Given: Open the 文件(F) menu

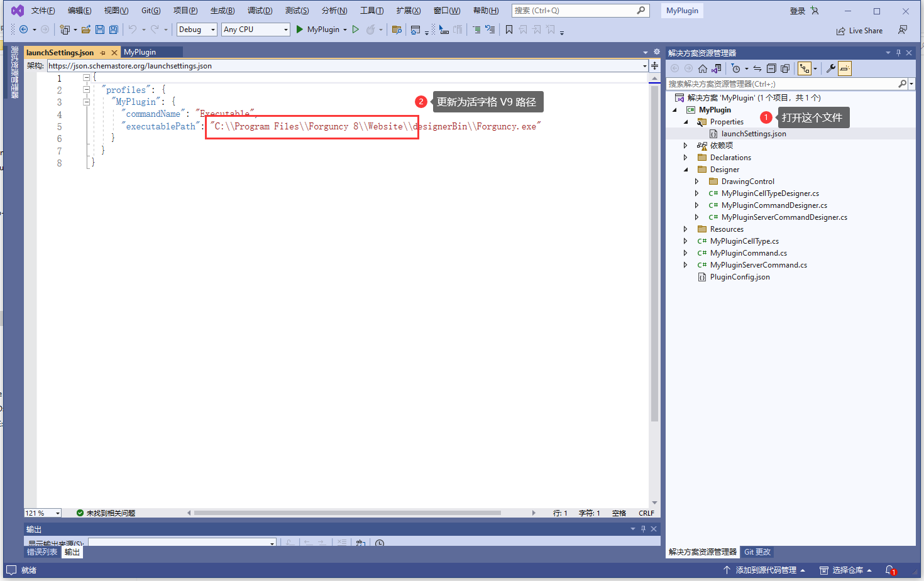Looking at the screenshot, I should [x=43, y=11].
